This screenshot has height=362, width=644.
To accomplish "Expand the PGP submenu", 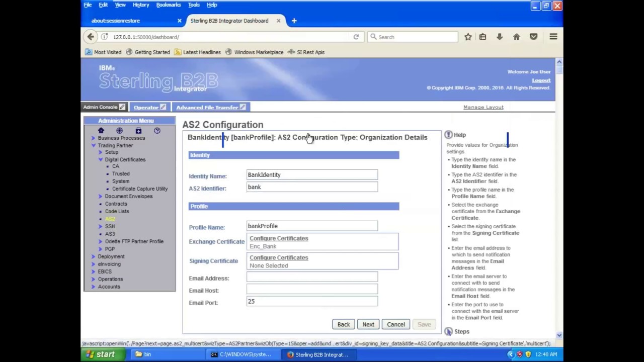I will click(100, 249).
